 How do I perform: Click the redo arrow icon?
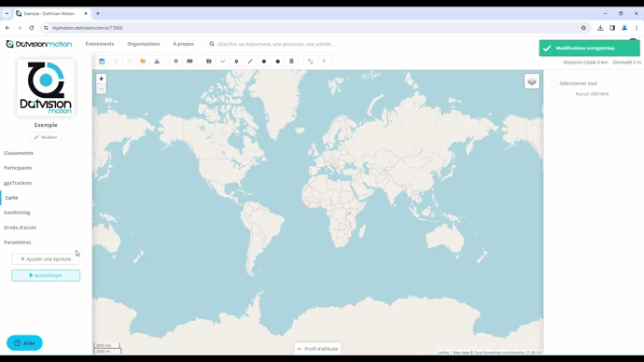pyautogui.click(x=130, y=62)
